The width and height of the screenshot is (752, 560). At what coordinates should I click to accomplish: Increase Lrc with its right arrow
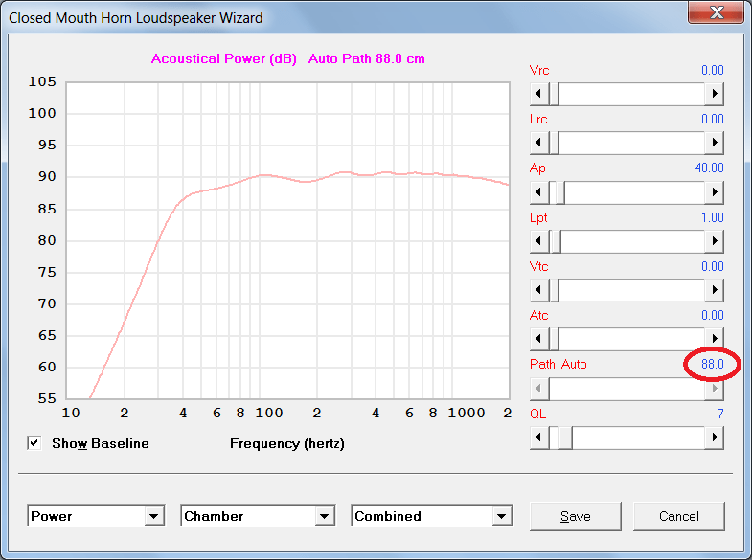click(x=714, y=143)
